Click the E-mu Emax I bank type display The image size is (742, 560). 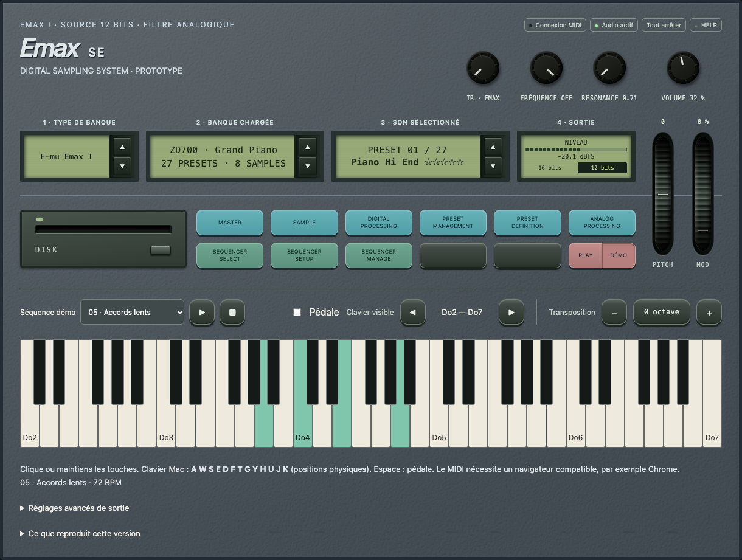click(x=67, y=156)
